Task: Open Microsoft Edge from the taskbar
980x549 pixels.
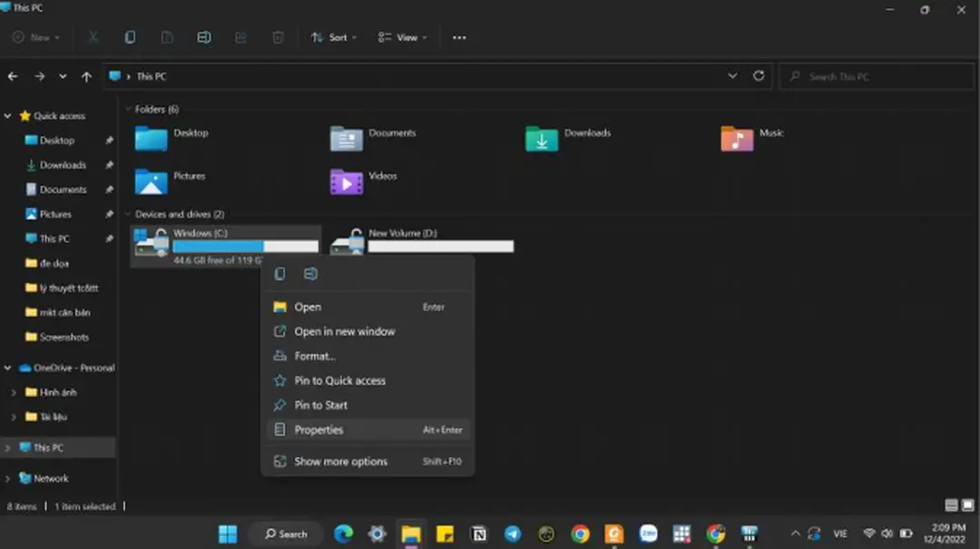Action: point(343,534)
